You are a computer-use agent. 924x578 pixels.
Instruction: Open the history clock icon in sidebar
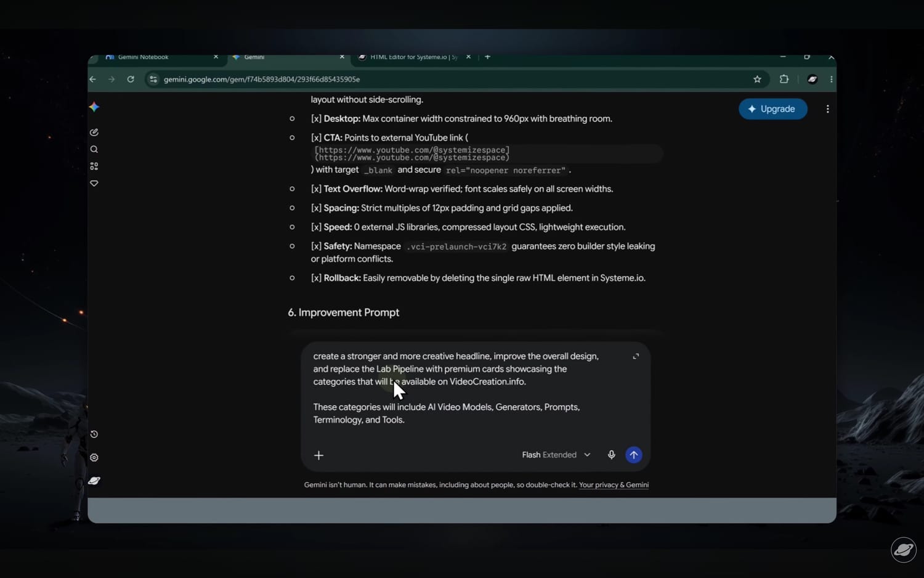pyautogui.click(x=94, y=434)
